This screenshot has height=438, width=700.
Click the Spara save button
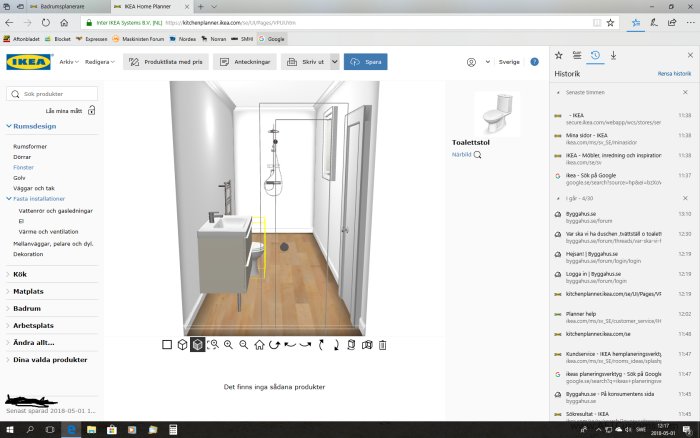(x=366, y=62)
